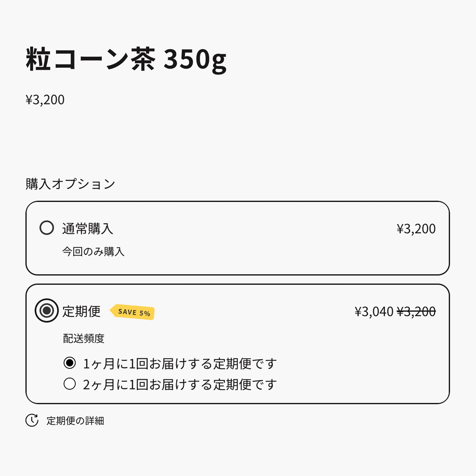Click the ¥3,200 price in 通常購入 option
Screen dimensions: 476x476
[416, 229]
